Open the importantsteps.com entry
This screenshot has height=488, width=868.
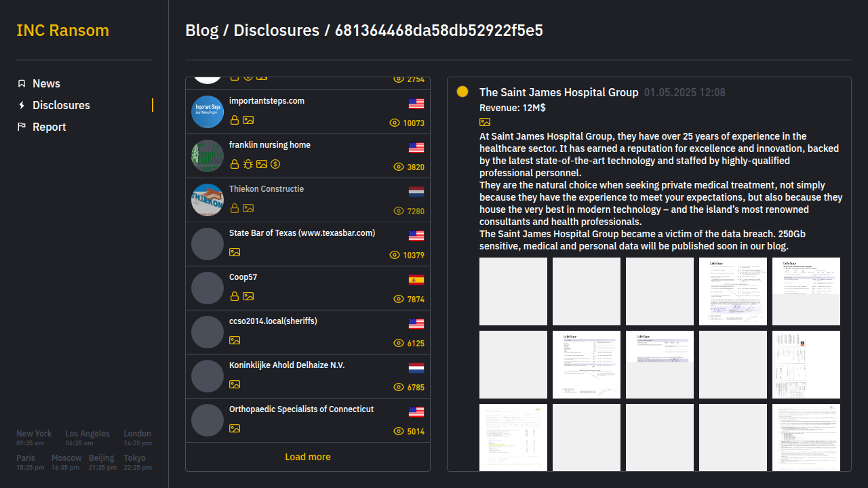(x=308, y=112)
